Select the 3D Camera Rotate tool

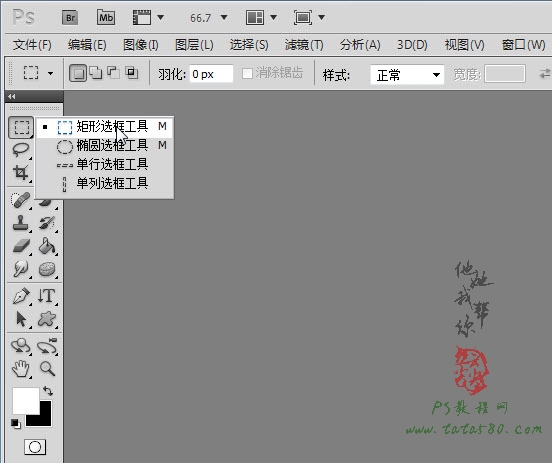pyautogui.click(x=47, y=346)
